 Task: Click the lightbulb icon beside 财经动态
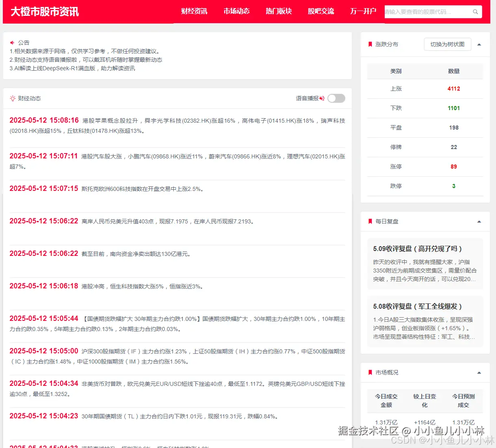pos(13,98)
